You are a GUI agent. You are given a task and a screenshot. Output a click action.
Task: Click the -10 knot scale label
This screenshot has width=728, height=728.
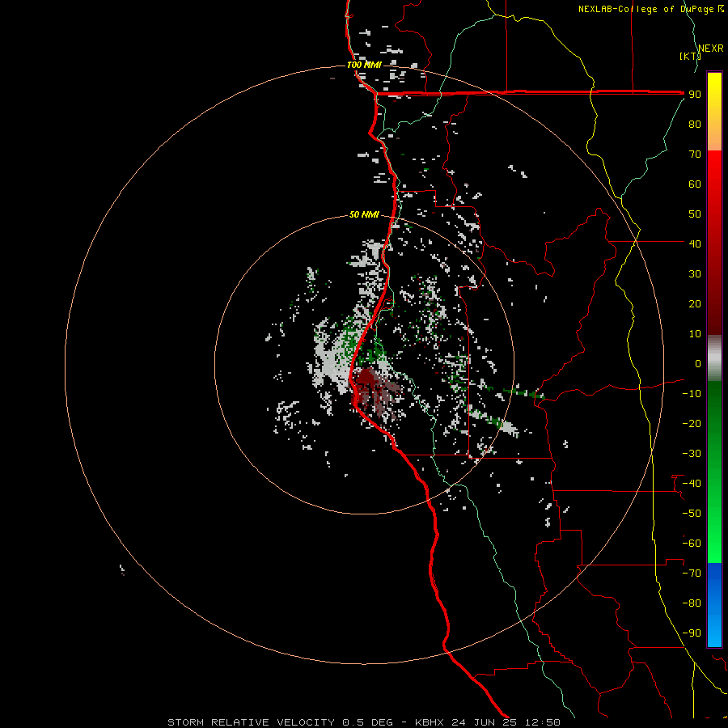692,394
